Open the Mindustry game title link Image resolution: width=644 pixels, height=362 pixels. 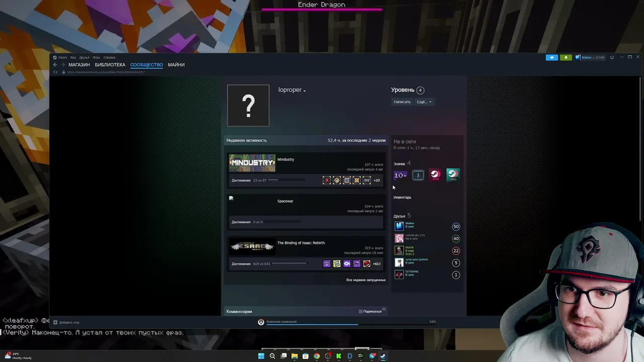point(286,159)
